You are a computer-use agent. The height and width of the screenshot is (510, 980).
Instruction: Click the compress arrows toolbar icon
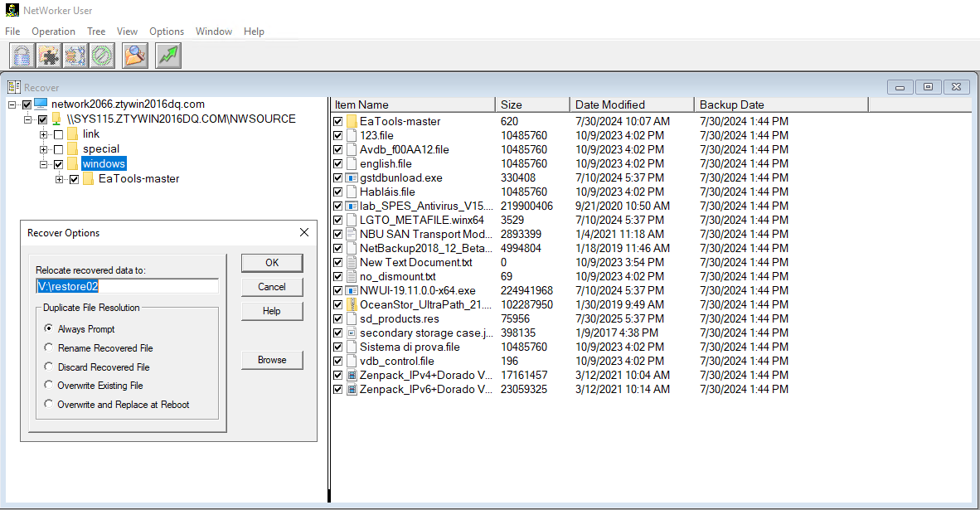coord(75,56)
